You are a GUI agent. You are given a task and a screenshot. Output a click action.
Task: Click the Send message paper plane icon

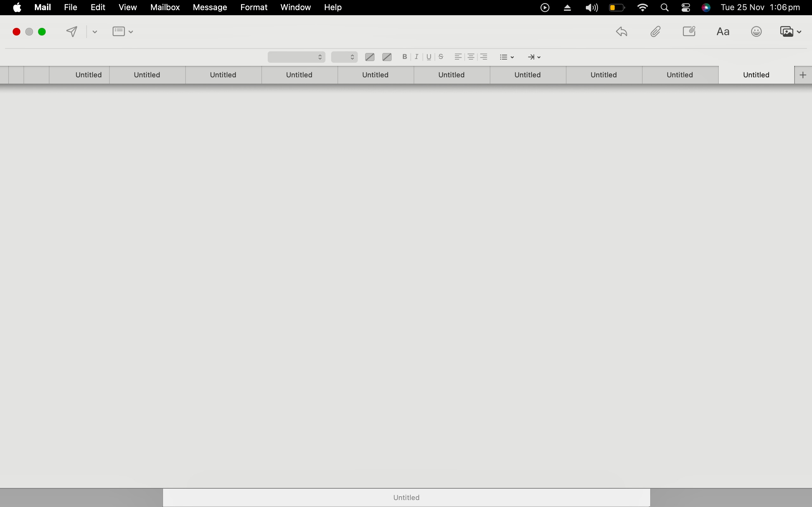(x=72, y=31)
